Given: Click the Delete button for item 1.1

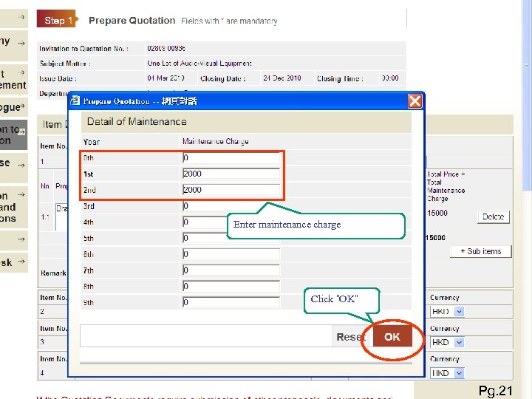Looking at the screenshot, I should 494,216.
